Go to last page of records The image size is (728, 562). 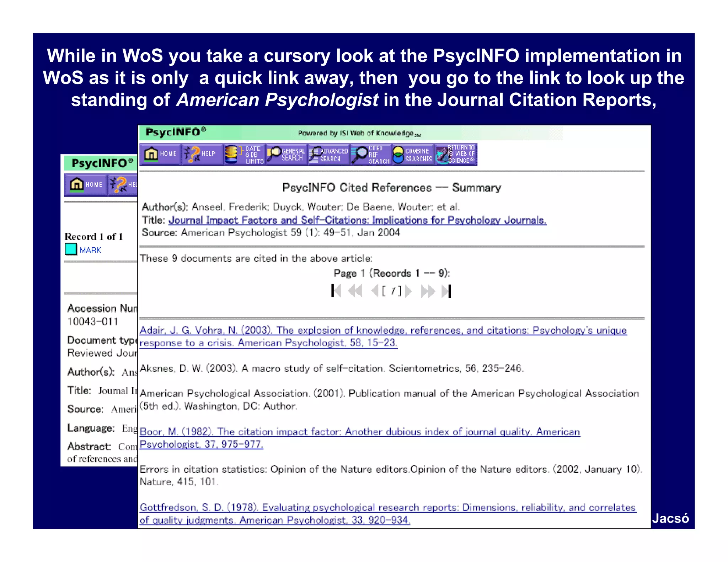(446, 291)
